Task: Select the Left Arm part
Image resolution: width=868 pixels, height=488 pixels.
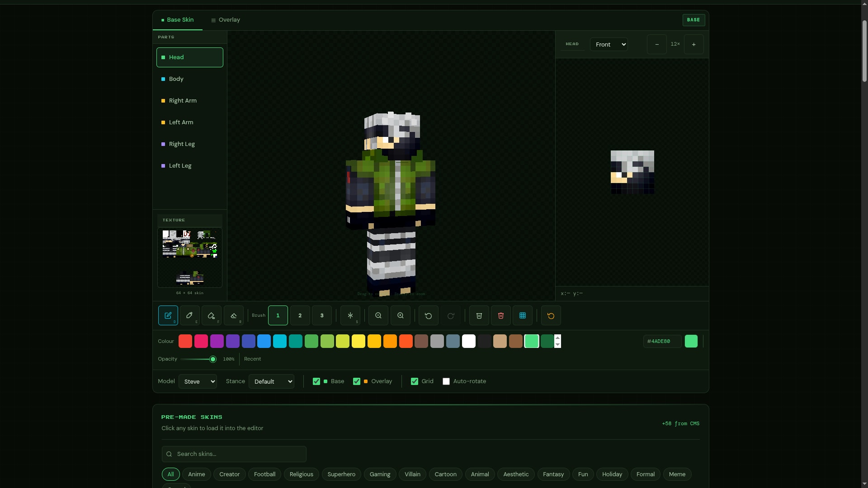Action: (x=190, y=122)
